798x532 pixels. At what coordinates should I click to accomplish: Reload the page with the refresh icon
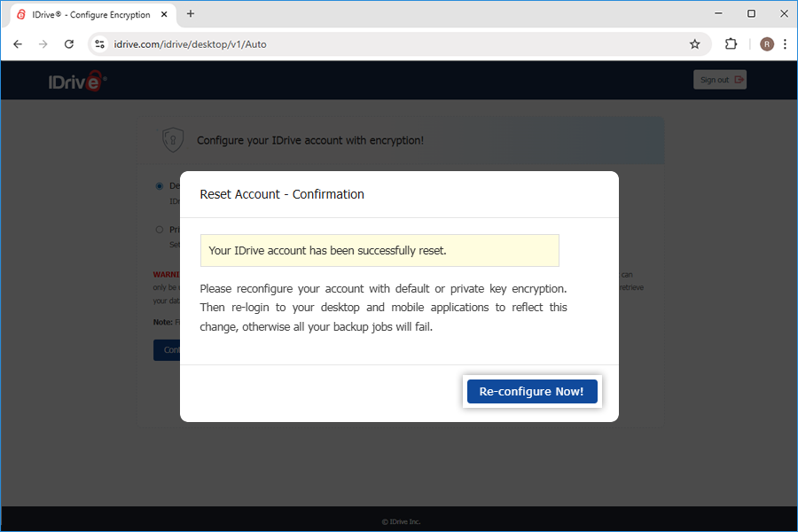click(x=69, y=44)
